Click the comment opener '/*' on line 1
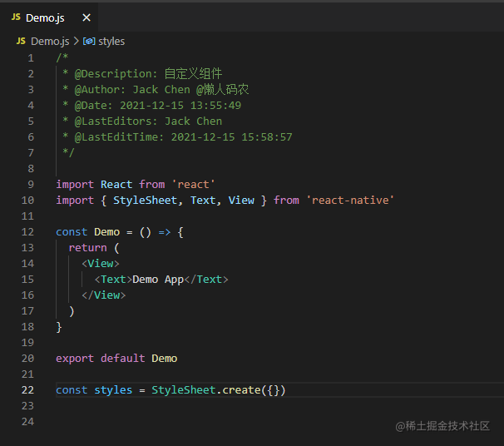Image resolution: width=504 pixels, height=446 pixels. click(x=62, y=57)
